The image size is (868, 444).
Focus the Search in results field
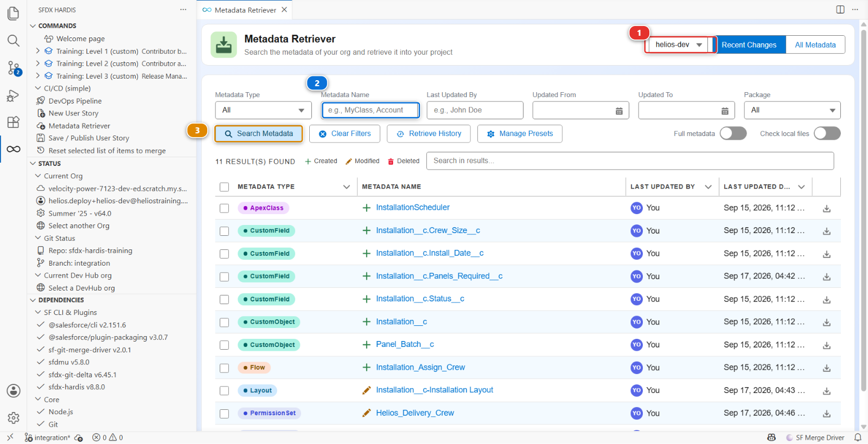(630, 161)
